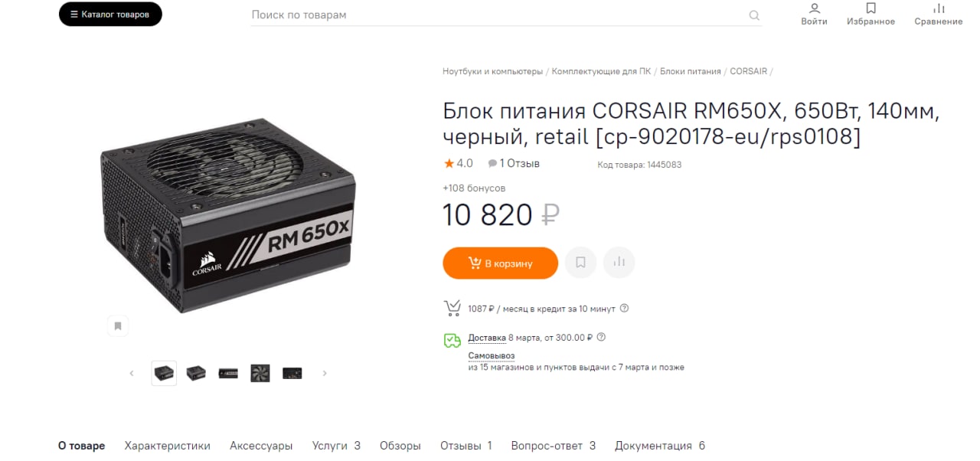Click the credit info question mark icon
The height and width of the screenshot is (461, 980).
[624, 309]
